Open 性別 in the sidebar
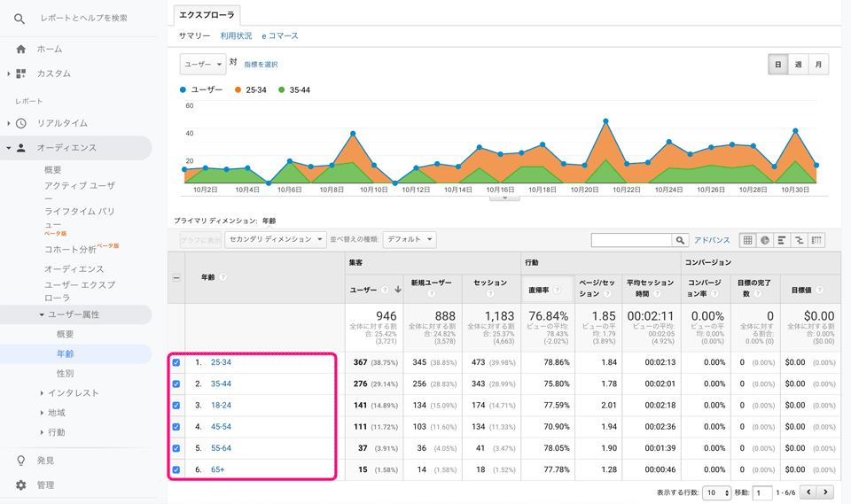The image size is (851, 504). (x=65, y=373)
